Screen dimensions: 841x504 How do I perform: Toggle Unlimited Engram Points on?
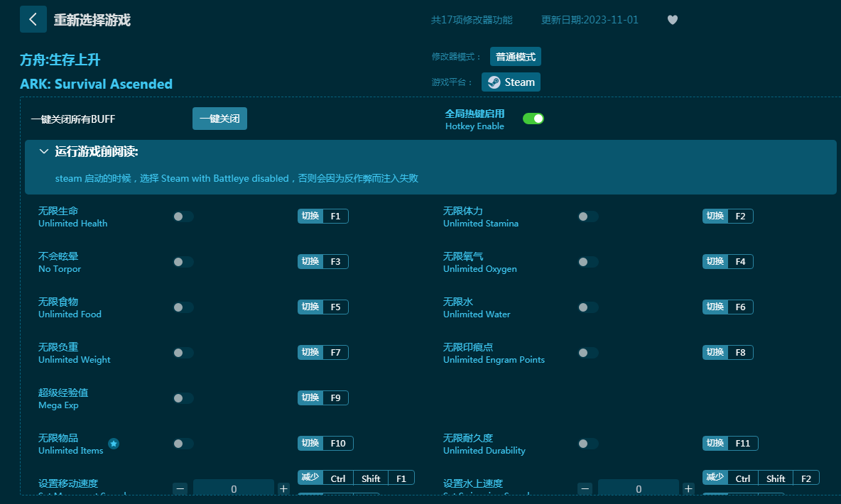[587, 353]
